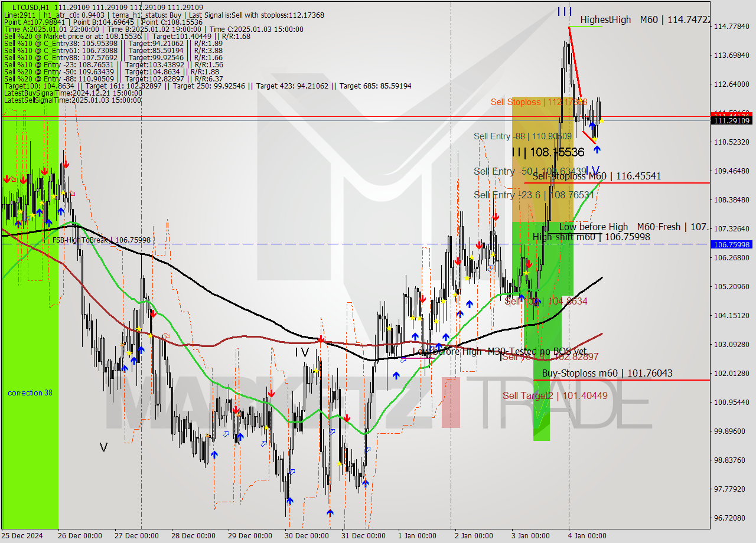Click the '26 Dec 00:00' time label
756x543 pixels.
pyautogui.click(x=80, y=536)
